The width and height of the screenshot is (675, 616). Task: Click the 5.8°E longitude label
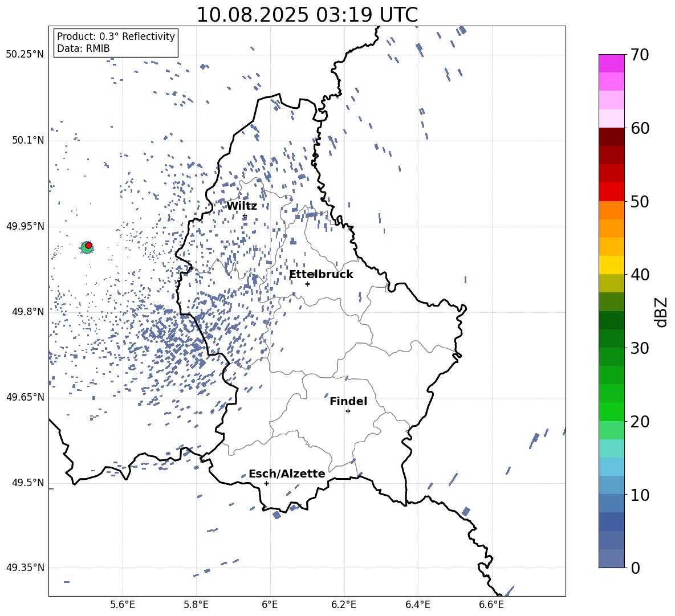196,605
